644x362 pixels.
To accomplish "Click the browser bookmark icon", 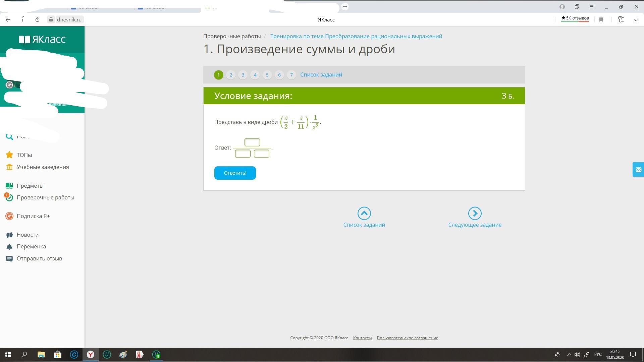I will coord(601,20).
